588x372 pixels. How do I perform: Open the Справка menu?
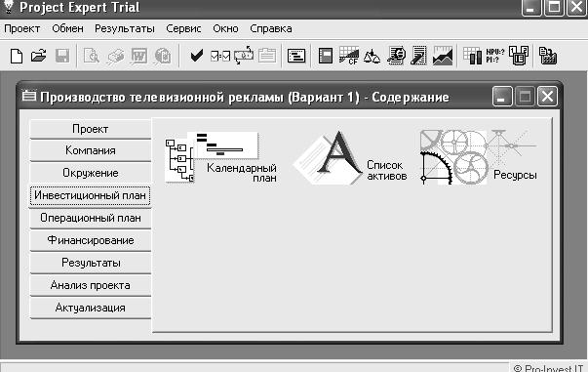tap(271, 29)
